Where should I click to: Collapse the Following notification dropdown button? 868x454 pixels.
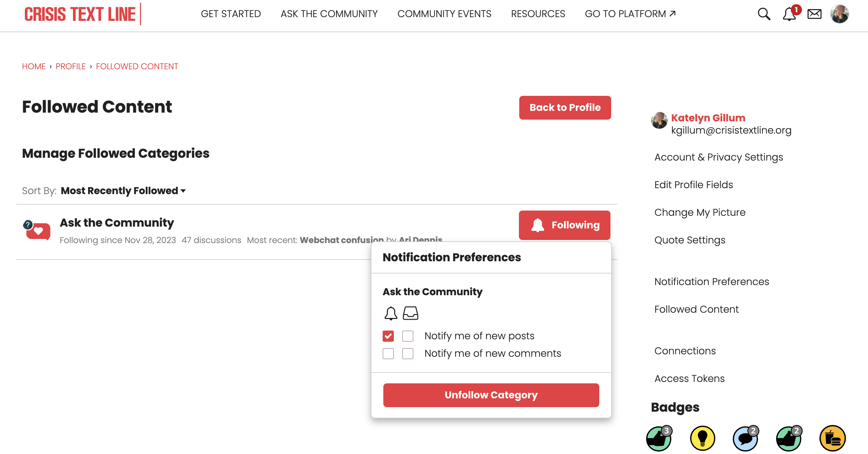[x=564, y=225]
